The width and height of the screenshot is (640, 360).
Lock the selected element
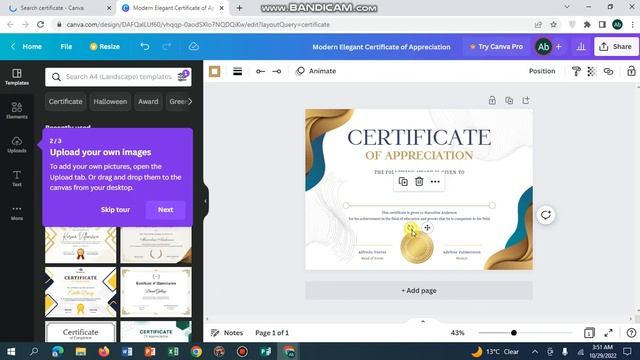(x=631, y=71)
